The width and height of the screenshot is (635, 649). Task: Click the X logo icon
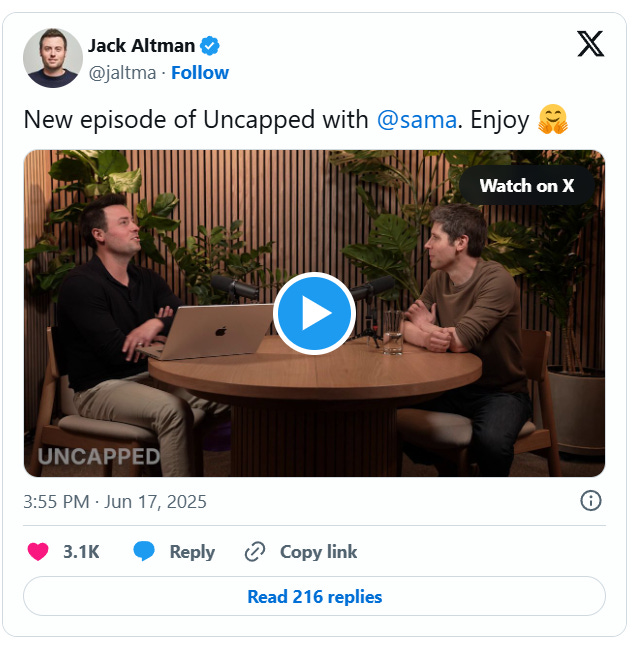click(591, 43)
